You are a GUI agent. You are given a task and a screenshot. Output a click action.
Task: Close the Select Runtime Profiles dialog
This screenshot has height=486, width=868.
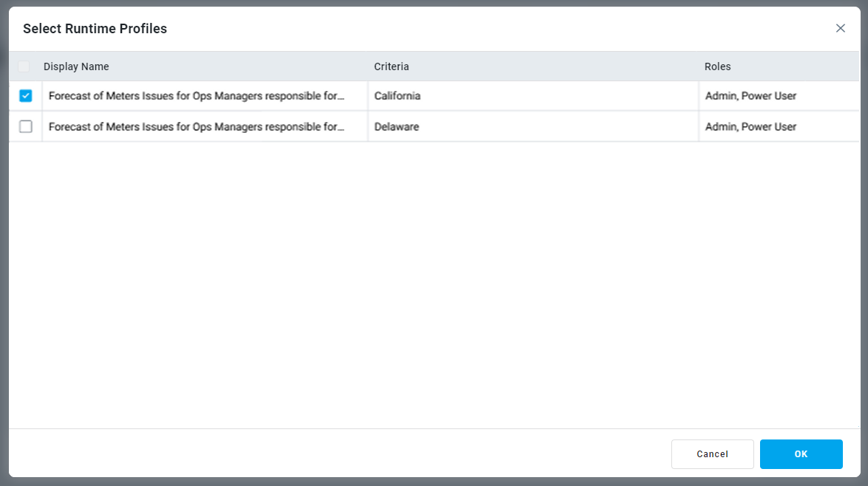coord(840,29)
